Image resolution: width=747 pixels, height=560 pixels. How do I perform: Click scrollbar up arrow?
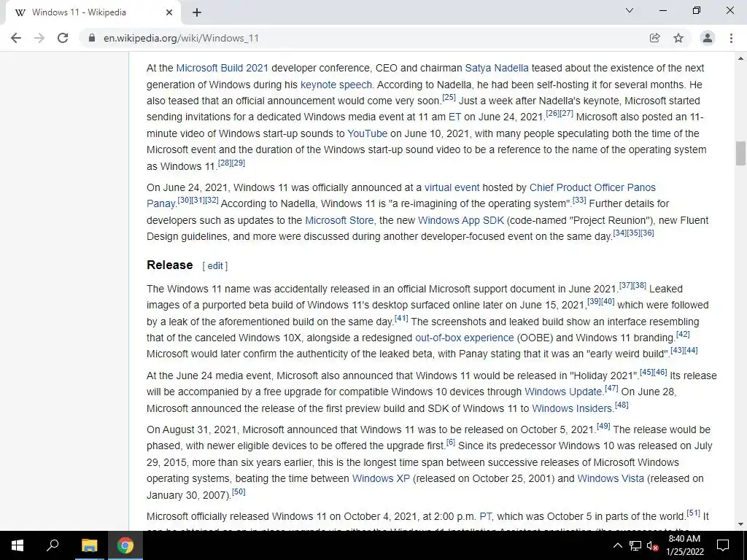(x=740, y=58)
